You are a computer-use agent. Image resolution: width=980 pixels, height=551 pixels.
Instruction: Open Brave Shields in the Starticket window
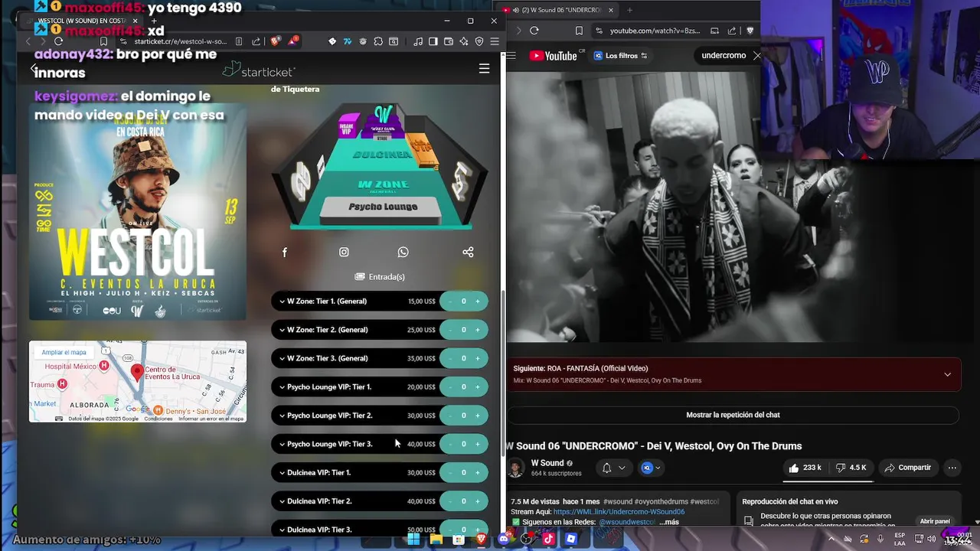[x=275, y=41]
